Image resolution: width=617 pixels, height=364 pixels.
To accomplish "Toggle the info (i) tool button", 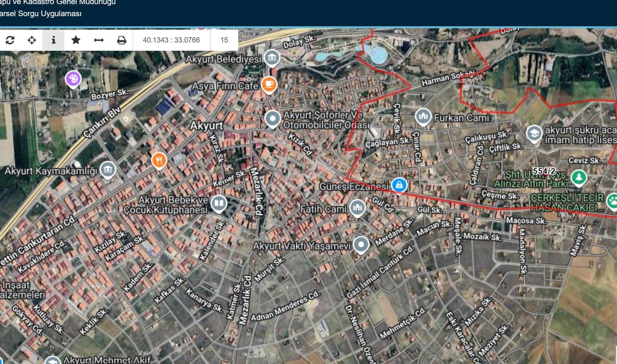I will [54, 40].
